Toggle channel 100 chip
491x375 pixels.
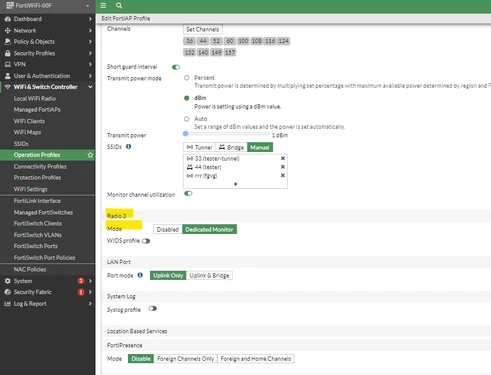click(x=243, y=41)
